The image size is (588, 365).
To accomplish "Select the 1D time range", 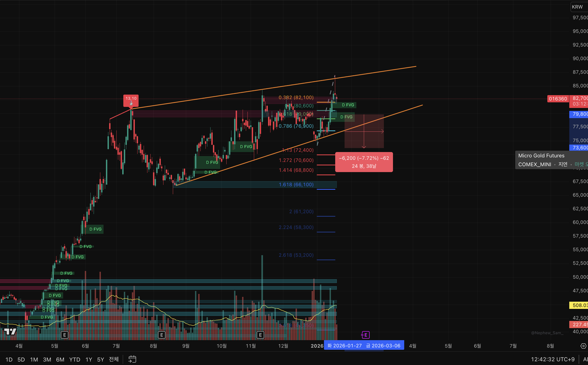I will 9,359.
